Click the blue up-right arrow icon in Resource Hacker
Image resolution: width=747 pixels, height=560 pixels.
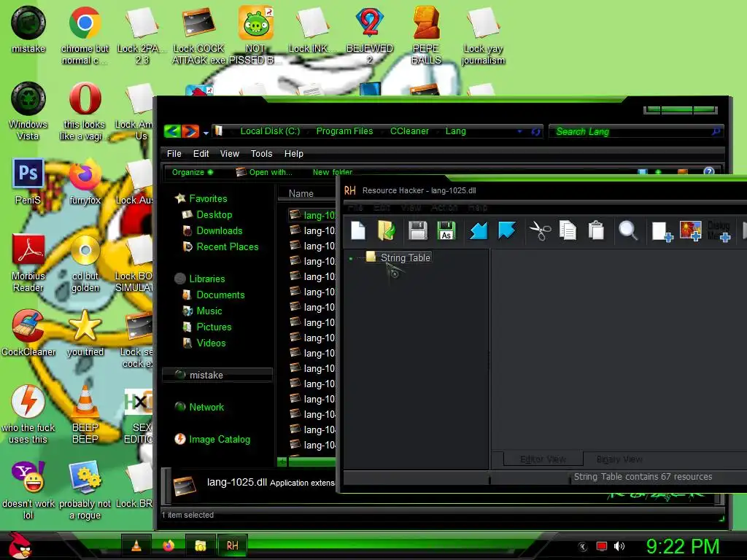point(507,230)
